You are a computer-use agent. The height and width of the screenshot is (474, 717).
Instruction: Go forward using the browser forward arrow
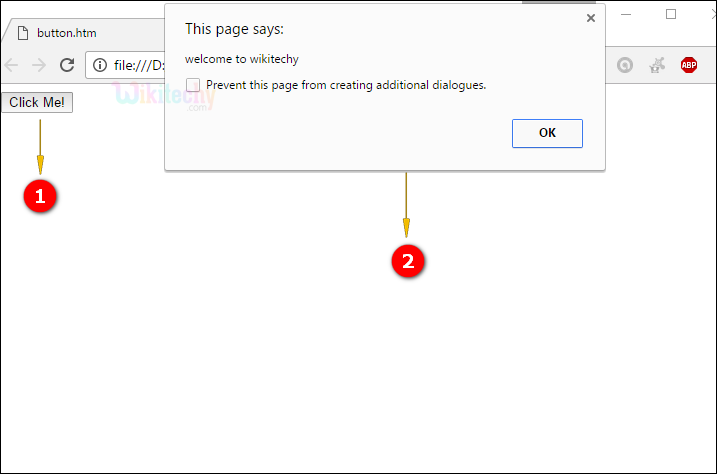[x=39, y=65]
